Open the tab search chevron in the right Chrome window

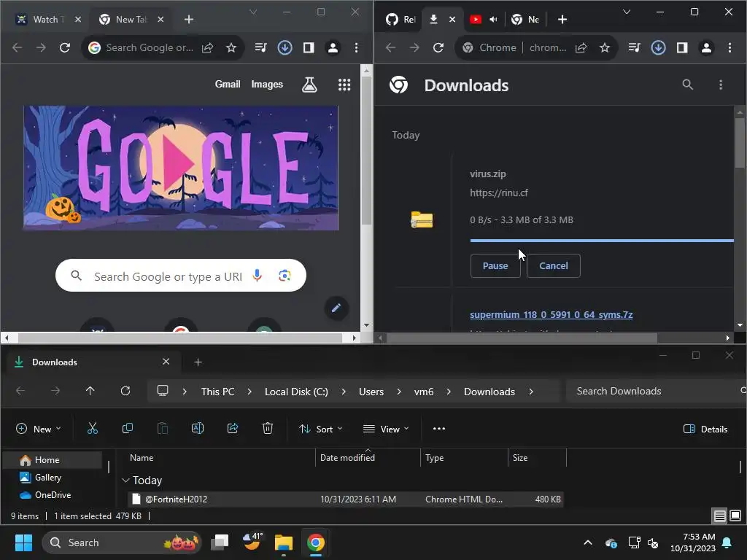(x=627, y=12)
